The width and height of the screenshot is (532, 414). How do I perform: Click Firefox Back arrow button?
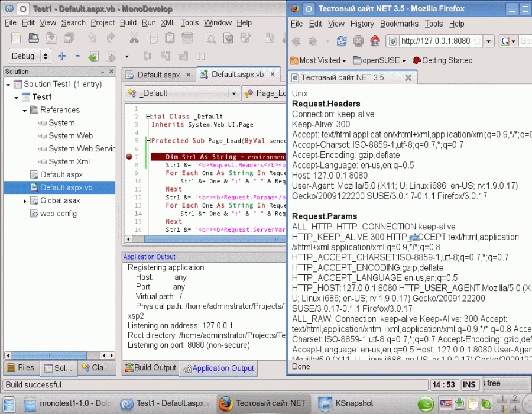[296, 41]
